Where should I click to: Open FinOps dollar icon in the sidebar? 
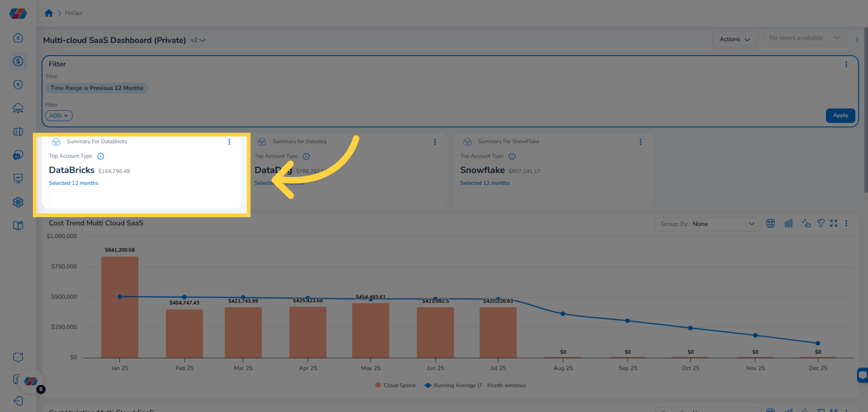point(18,61)
